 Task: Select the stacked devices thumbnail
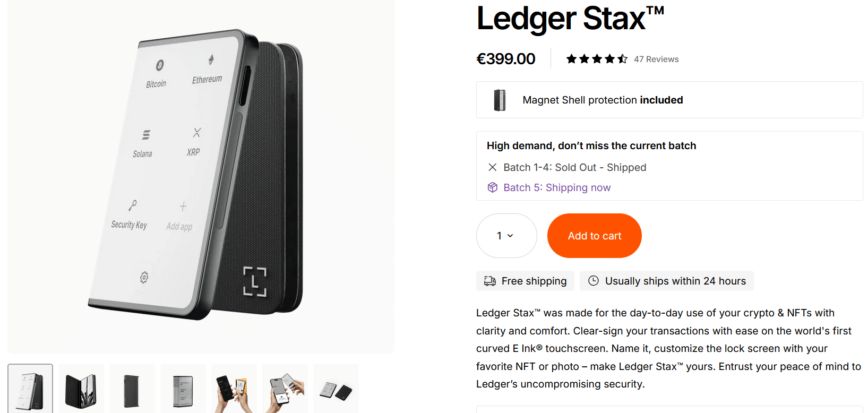(183, 389)
